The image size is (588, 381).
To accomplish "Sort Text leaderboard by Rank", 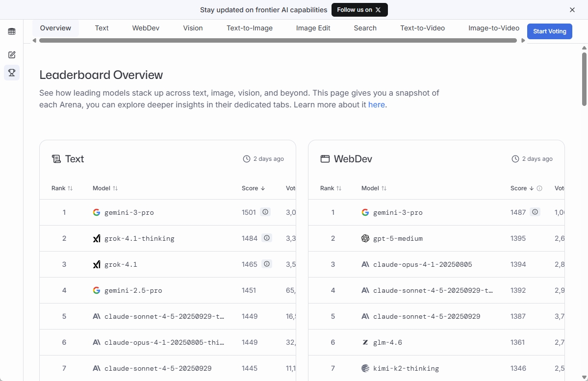I will [x=62, y=188].
